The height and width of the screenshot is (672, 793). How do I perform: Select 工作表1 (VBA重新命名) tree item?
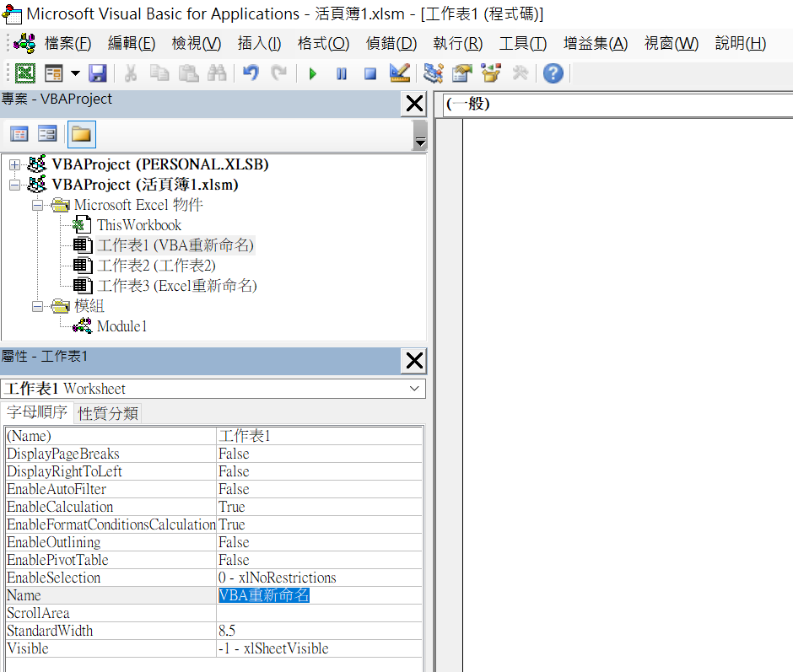pos(175,245)
